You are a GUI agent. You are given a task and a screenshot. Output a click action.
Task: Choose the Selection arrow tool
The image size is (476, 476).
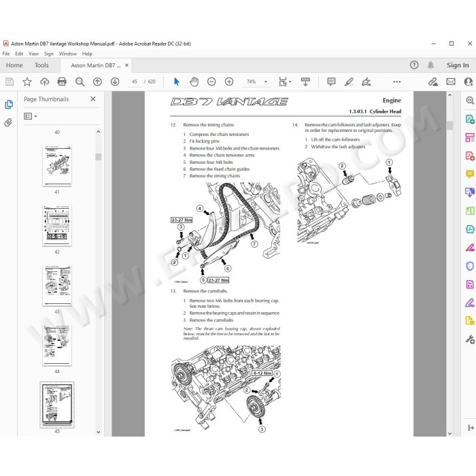pos(176,82)
